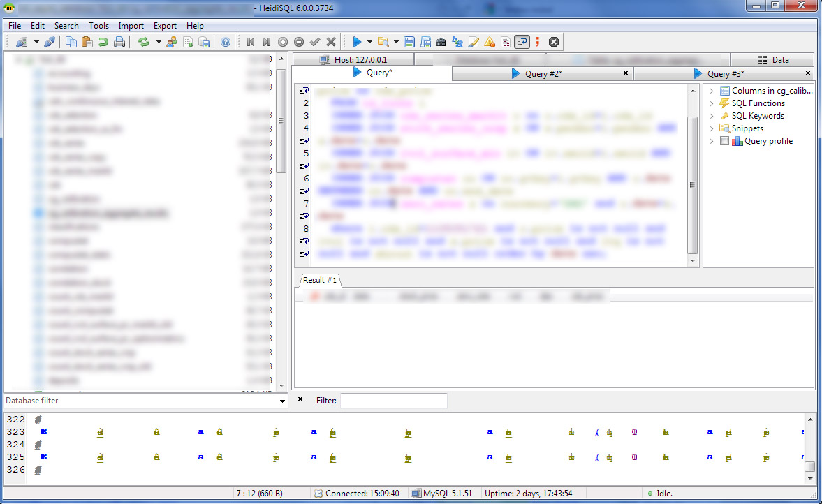
Task: Open the Search menu
Action: click(66, 26)
